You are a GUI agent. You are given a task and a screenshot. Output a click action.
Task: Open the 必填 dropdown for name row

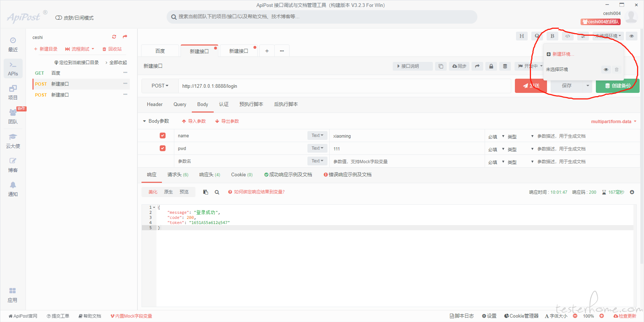coord(496,137)
